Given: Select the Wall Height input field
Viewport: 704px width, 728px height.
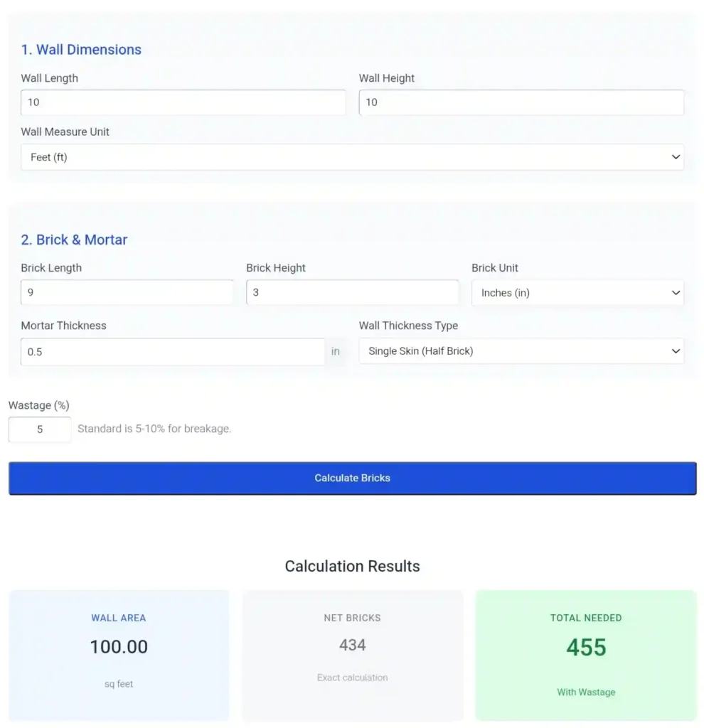Looking at the screenshot, I should click(521, 102).
